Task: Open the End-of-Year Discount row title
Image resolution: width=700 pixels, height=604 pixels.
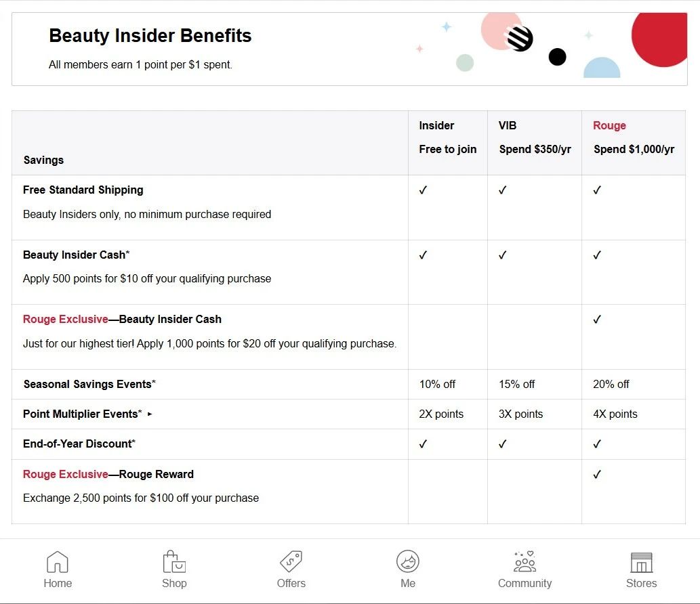Action: (79, 444)
